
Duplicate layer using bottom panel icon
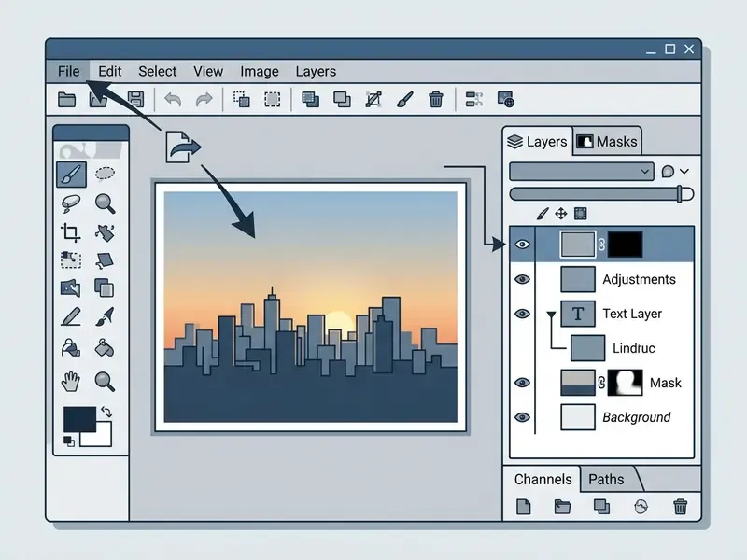[x=601, y=507]
